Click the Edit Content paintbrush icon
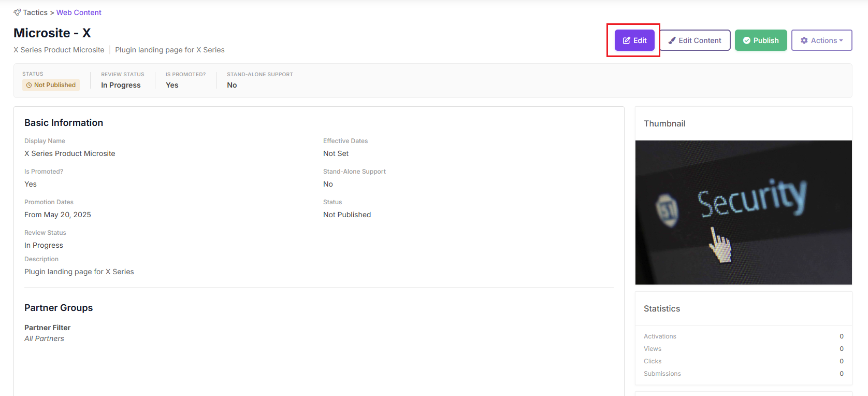 pyautogui.click(x=672, y=40)
